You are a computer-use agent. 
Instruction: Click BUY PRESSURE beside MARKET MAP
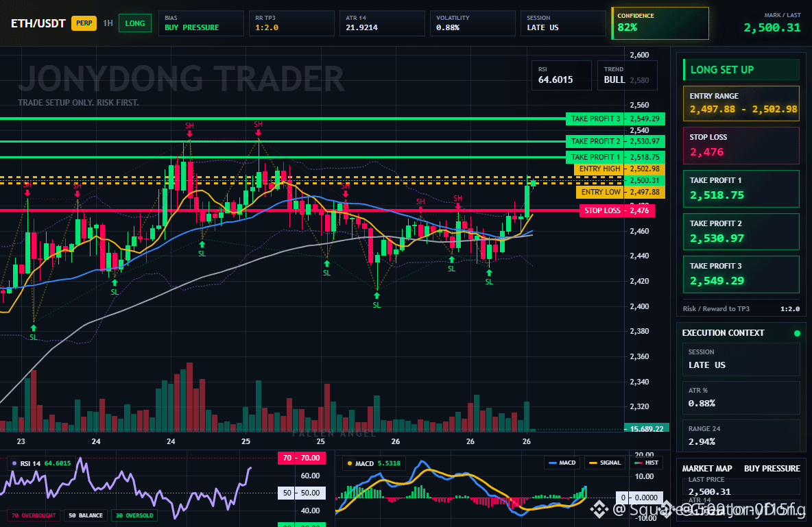point(772,468)
